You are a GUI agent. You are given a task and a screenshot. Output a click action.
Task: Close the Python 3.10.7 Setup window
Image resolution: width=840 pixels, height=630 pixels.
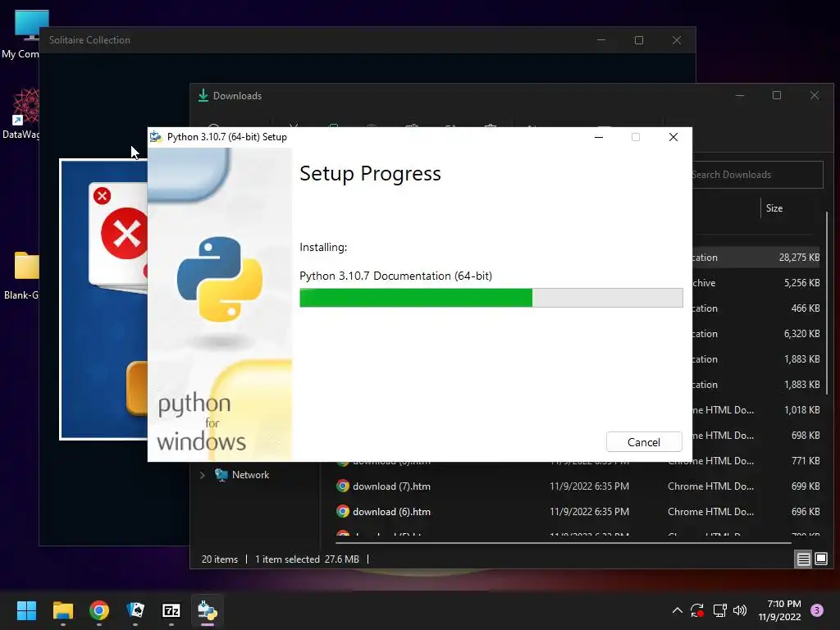point(673,137)
